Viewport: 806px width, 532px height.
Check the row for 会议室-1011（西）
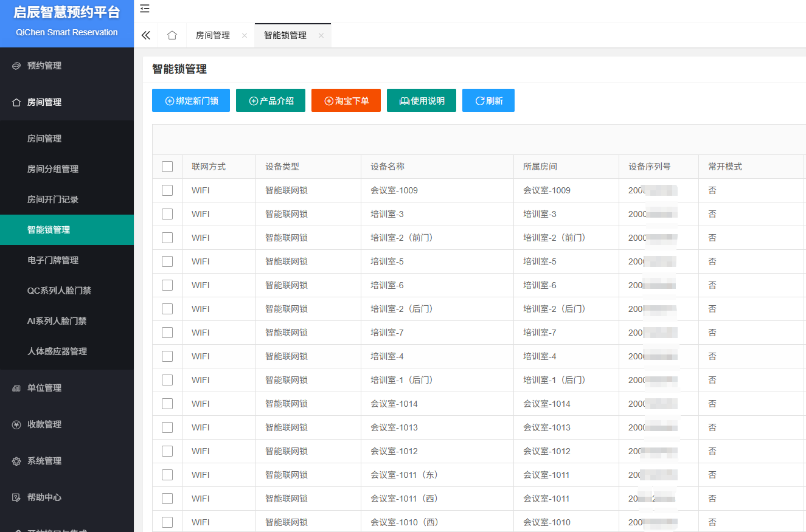pos(167,499)
